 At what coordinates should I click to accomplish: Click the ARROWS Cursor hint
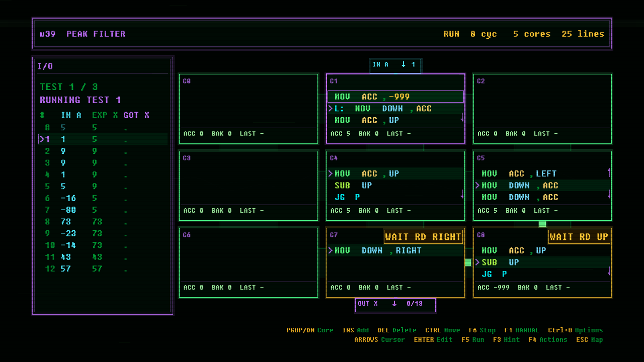pyautogui.click(x=379, y=340)
